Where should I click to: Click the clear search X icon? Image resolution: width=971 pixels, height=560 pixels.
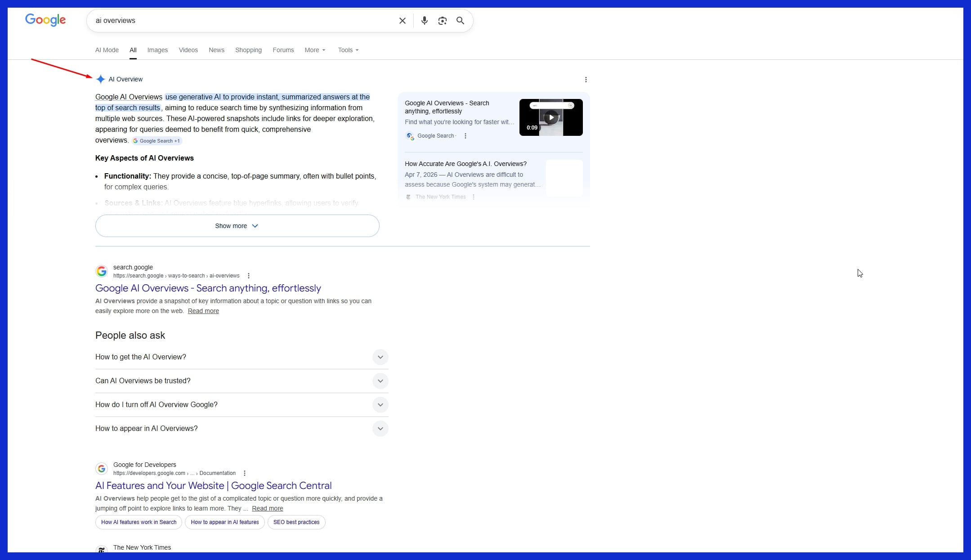tap(403, 21)
